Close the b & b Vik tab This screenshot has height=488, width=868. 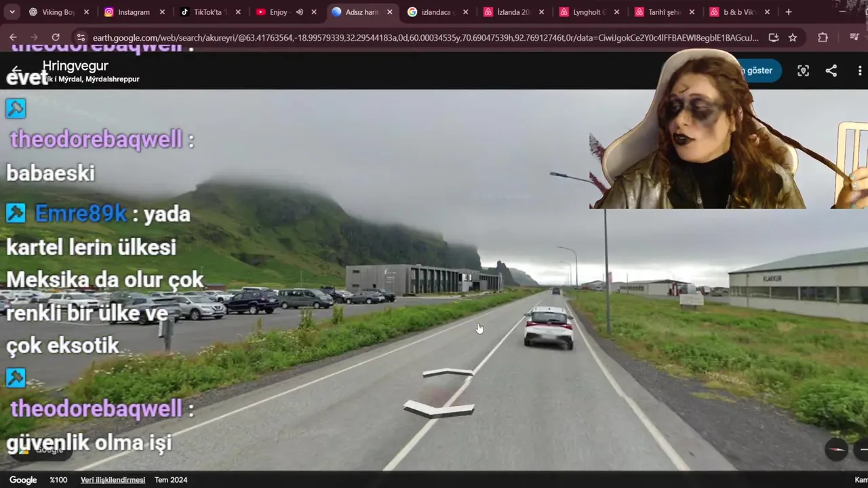(767, 12)
